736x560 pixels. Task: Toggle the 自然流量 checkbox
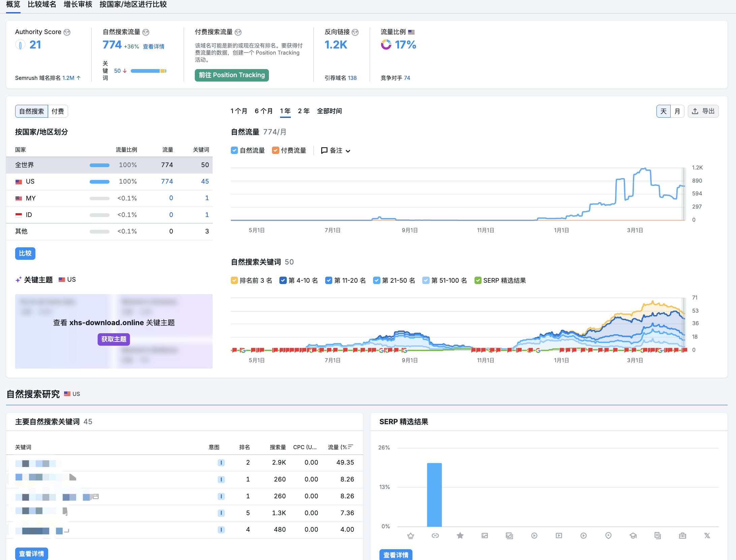234,150
